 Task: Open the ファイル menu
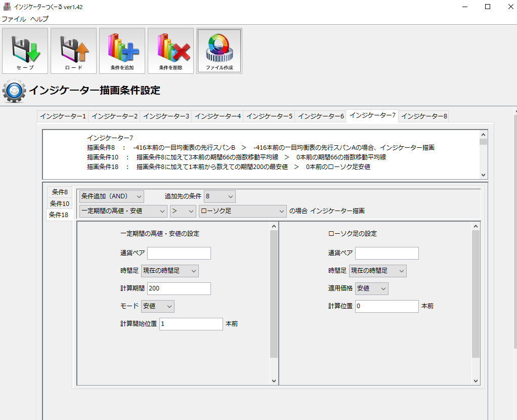[x=14, y=19]
